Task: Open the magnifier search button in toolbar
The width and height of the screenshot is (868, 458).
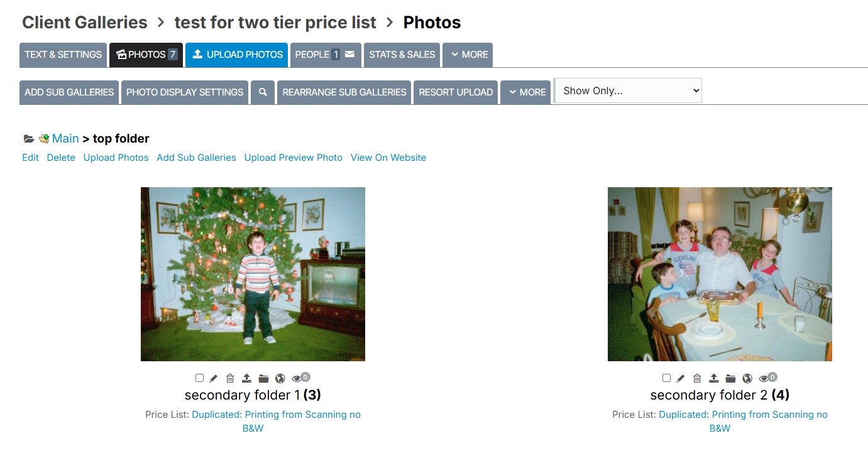Action: pos(263,92)
